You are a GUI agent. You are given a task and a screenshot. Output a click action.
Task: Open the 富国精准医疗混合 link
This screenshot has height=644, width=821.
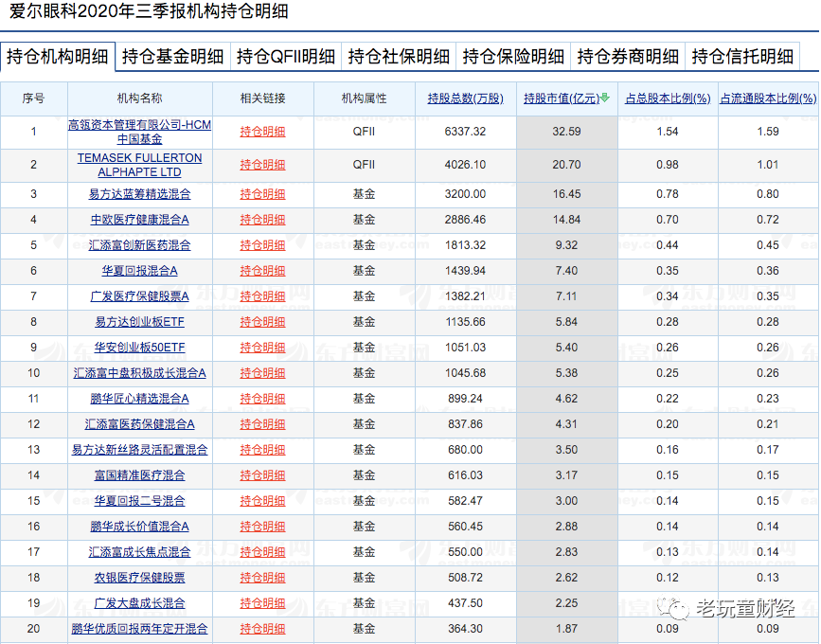pyautogui.click(x=140, y=475)
